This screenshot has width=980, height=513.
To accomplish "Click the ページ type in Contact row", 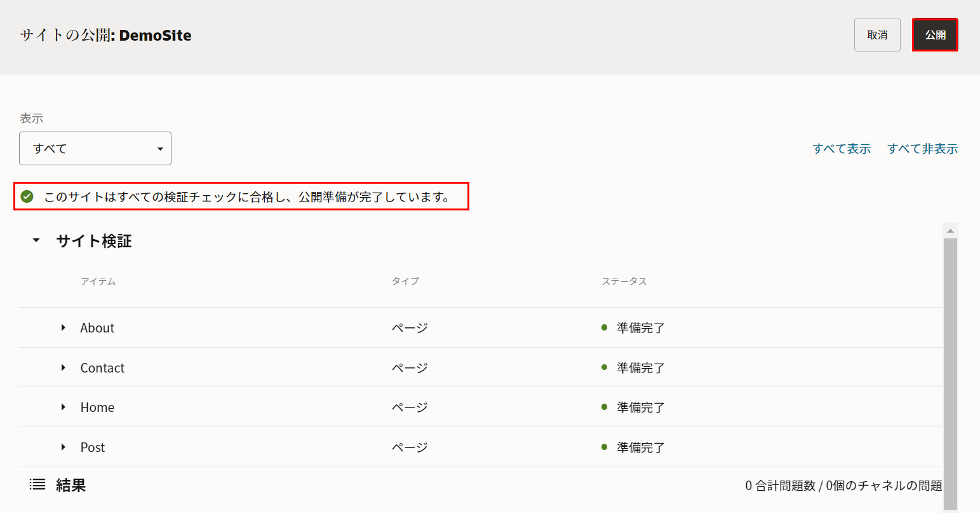I will click(x=410, y=368).
